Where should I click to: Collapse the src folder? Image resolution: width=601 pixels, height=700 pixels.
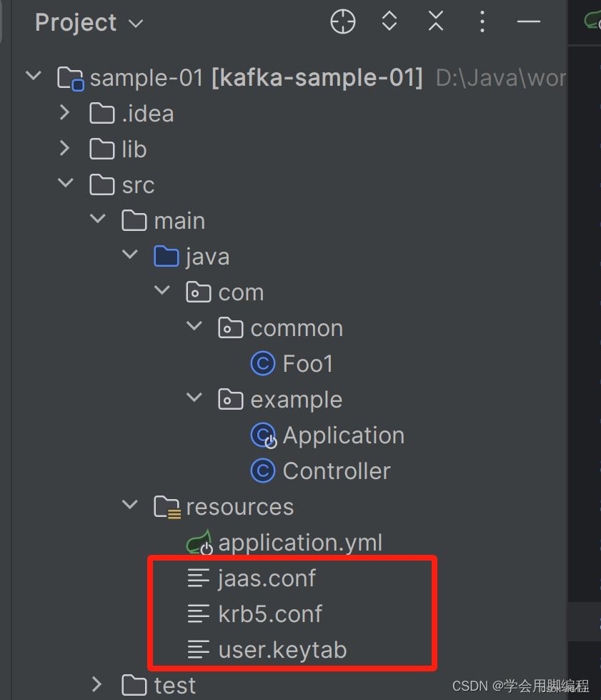(66, 183)
